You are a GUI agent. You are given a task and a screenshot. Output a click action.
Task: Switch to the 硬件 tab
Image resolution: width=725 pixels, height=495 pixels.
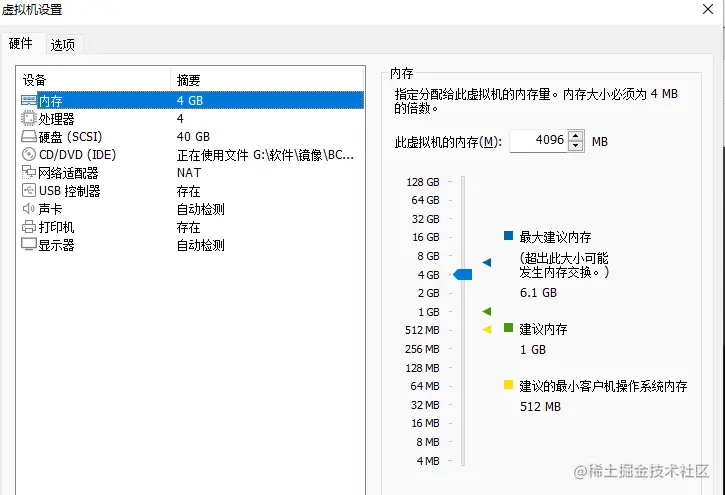click(x=21, y=43)
